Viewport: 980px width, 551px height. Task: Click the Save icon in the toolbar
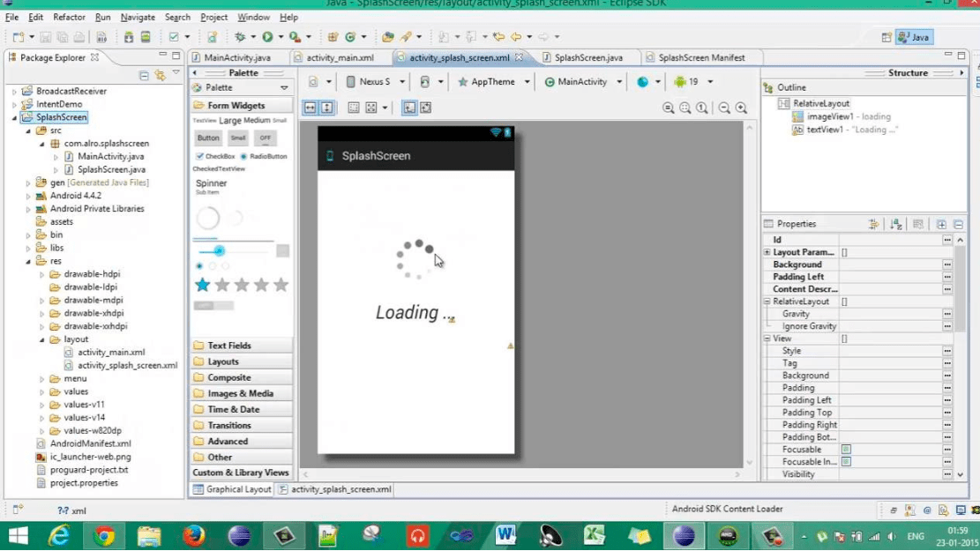[x=46, y=37]
